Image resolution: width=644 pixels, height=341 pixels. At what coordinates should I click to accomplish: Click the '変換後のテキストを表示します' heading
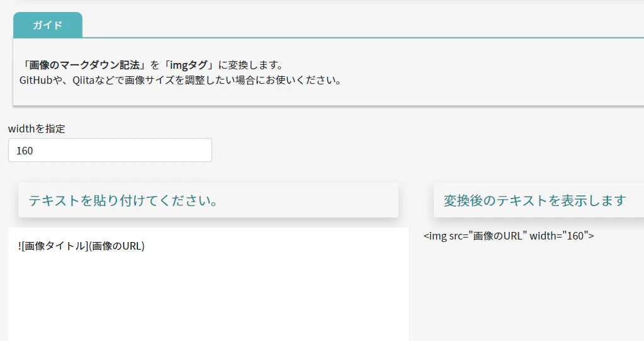coord(534,200)
